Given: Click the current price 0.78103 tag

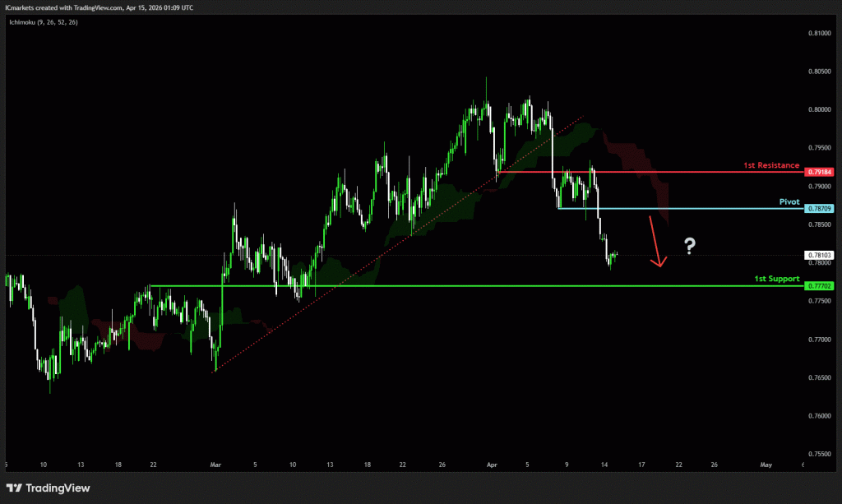Looking at the screenshot, I should click(x=820, y=256).
